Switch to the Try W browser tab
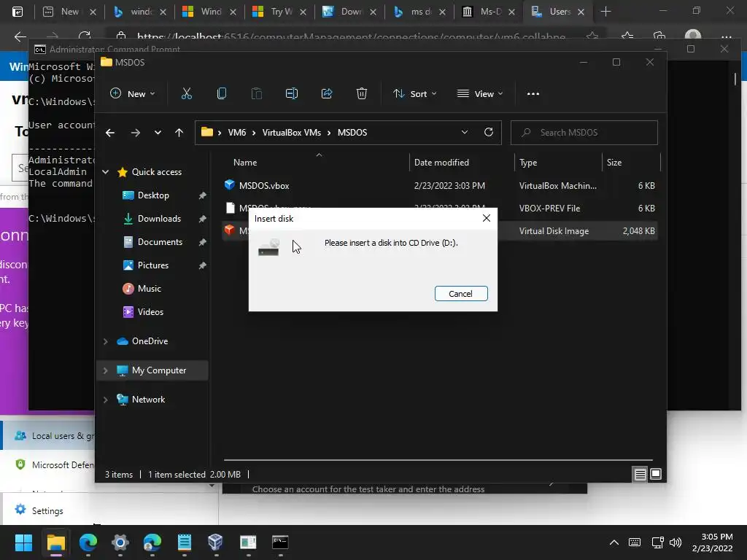Image resolution: width=747 pixels, height=560 pixels. click(x=279, y=12)
